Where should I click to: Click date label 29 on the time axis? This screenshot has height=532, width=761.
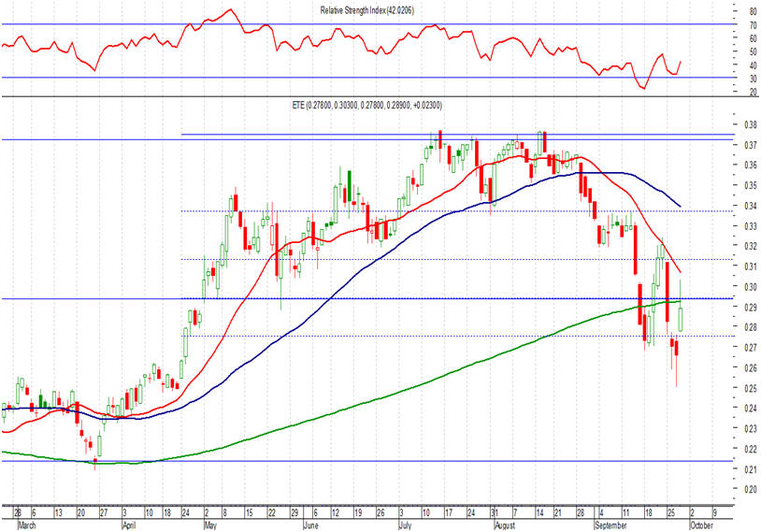click(294, 513)
